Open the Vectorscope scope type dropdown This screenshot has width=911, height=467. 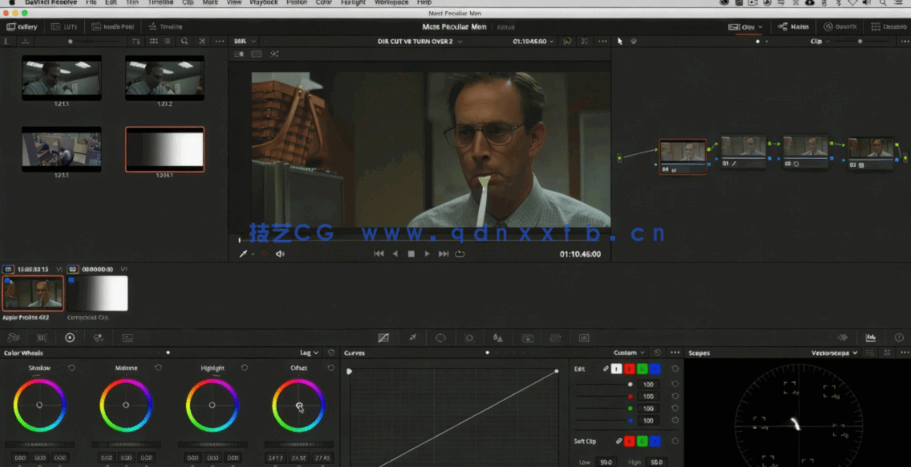(x=834, y=353)
